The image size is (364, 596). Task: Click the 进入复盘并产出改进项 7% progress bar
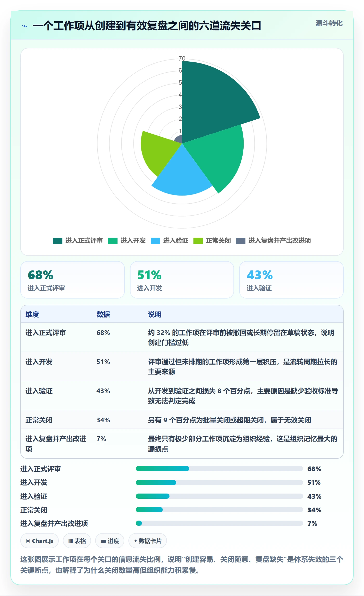pos(219,523)
